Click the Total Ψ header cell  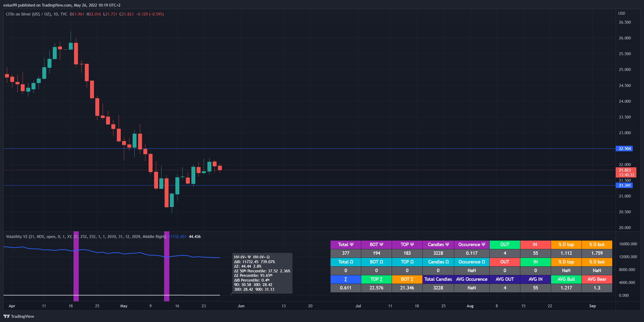(x=345, y=245)
